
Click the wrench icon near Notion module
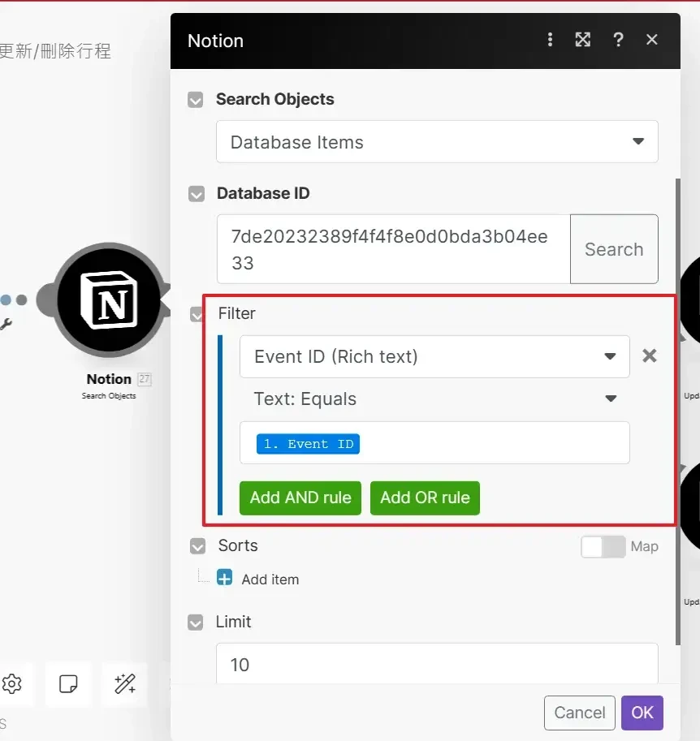[6, 324]
